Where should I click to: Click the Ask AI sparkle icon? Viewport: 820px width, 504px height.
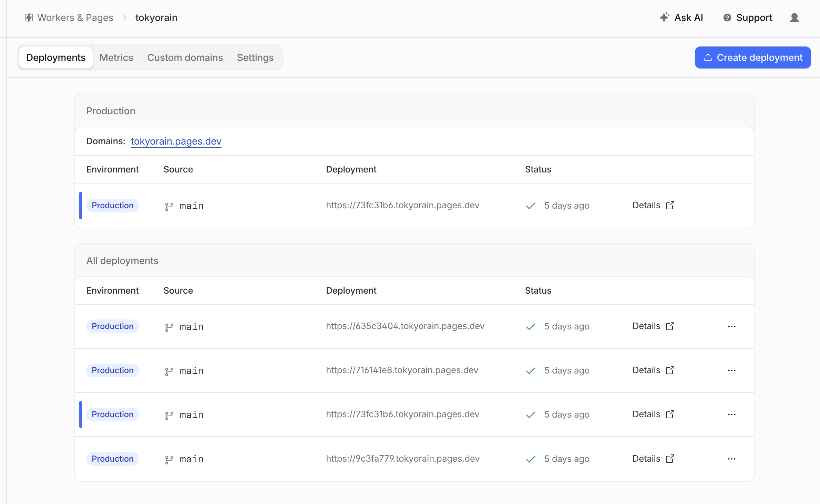665,17
